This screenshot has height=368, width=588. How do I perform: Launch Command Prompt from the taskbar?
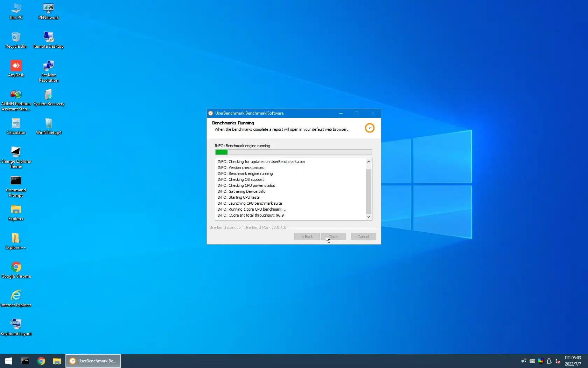pyautogui.click(x=25, y=361)
